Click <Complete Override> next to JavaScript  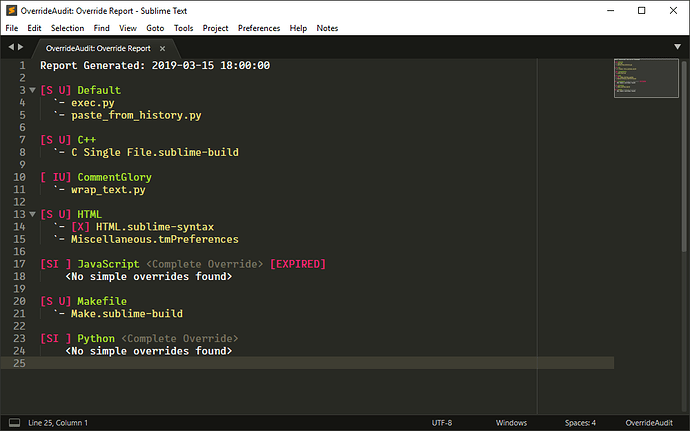(205, 264)
